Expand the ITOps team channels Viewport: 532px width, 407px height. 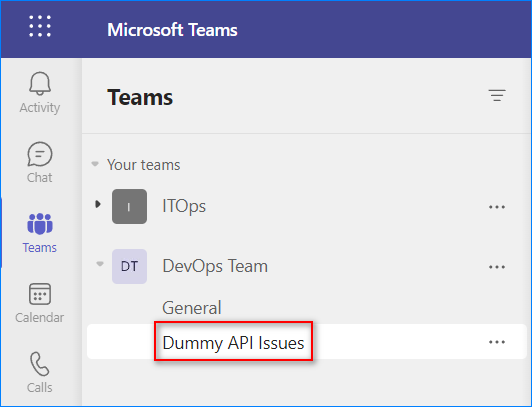(x=98, y=204)
